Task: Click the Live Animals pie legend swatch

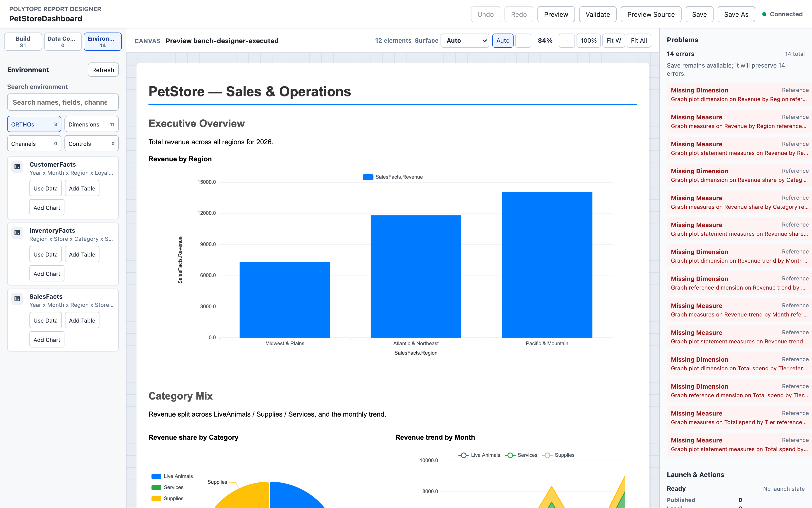Action: click(156, 477)
